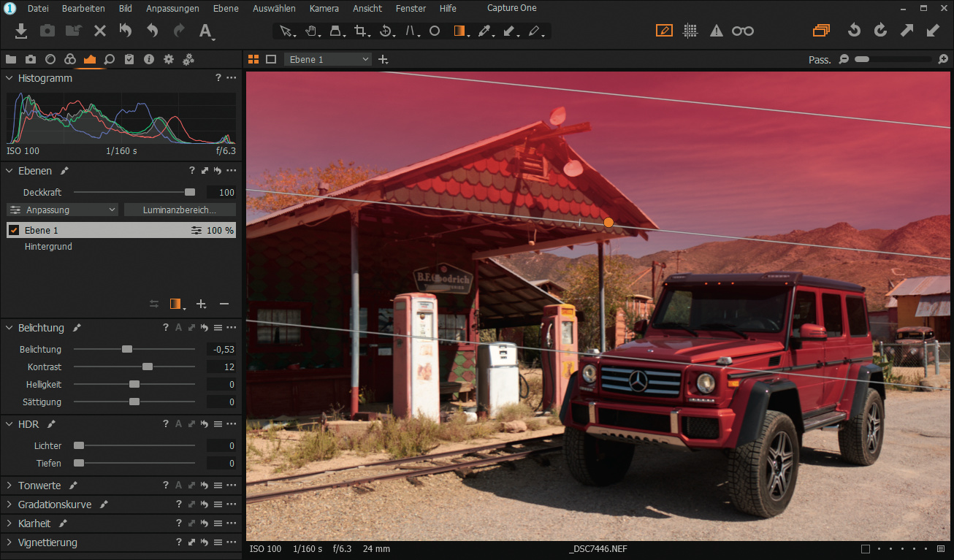Open the Ebene 1 layer selector dropdown
Image resolution: width=954 pixels, height=560 pixels.
click(x=328, y=59)
